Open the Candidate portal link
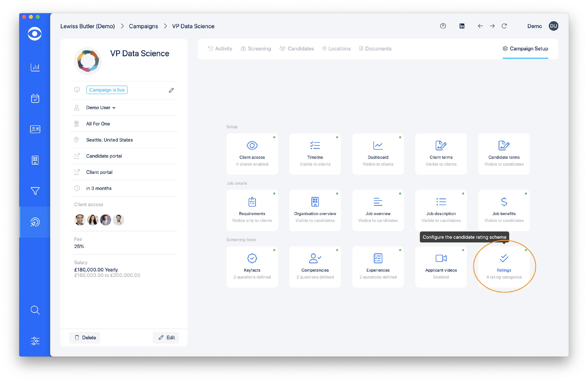This screenshot has width=588, height=382. click(104, 156)
